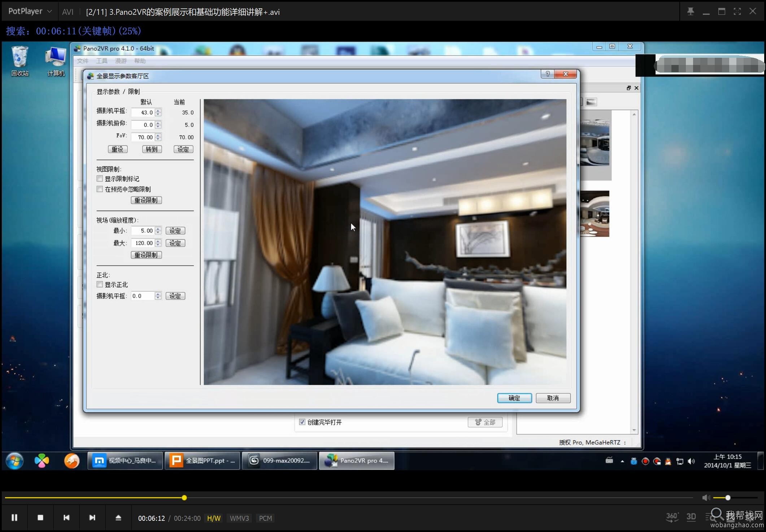
Task: Adjust the PotPlayer volume slider
Action: (735, 498)
